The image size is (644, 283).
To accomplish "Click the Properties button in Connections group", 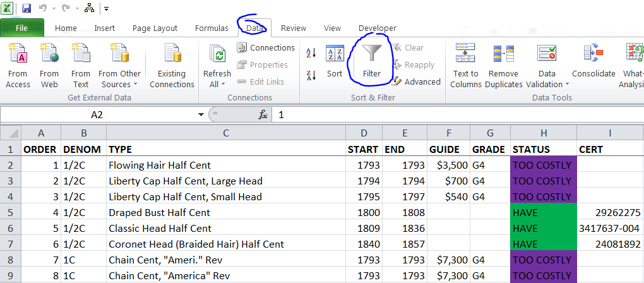I will [263, 64].
